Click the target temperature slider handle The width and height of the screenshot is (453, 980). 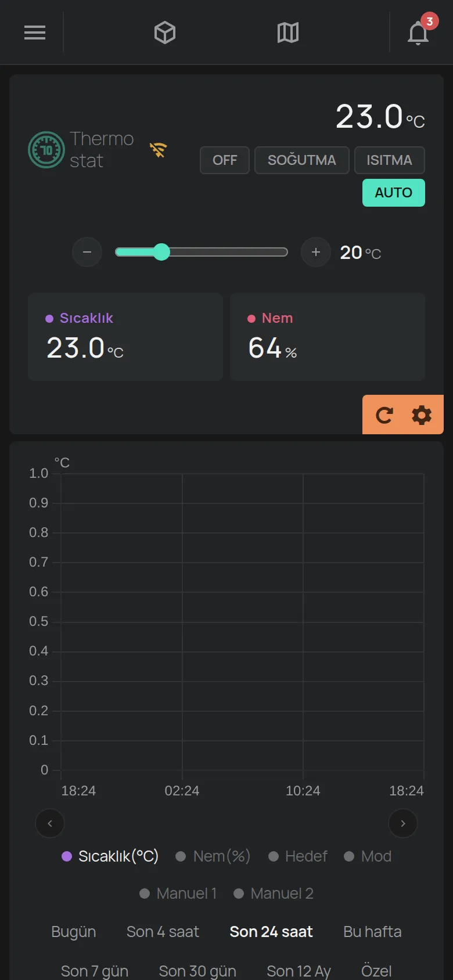pyautogui.click(x=161, y=252)
